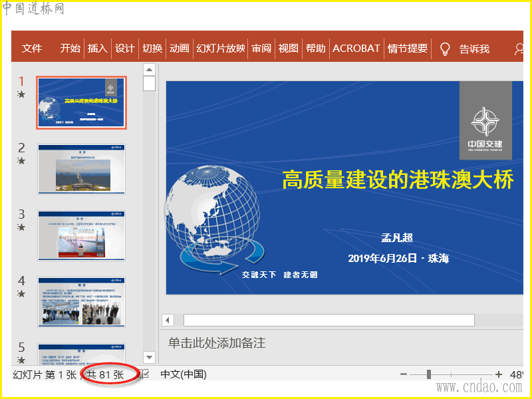The height and width of the screenshot is (399, 532).
Task: Click the animation star under slide 1
Action: click(x=21, y=94)
